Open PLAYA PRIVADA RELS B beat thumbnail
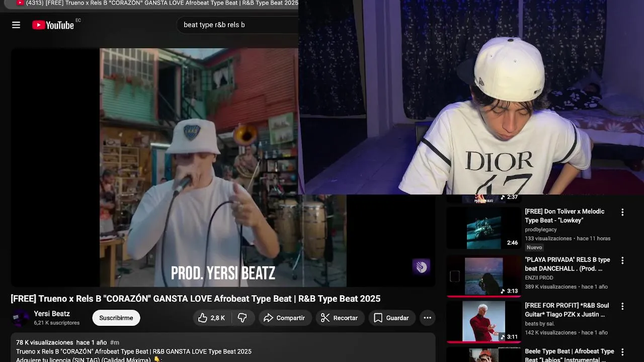Image resolution: width=644 pixels, height=362 pixels. (484, 276)
